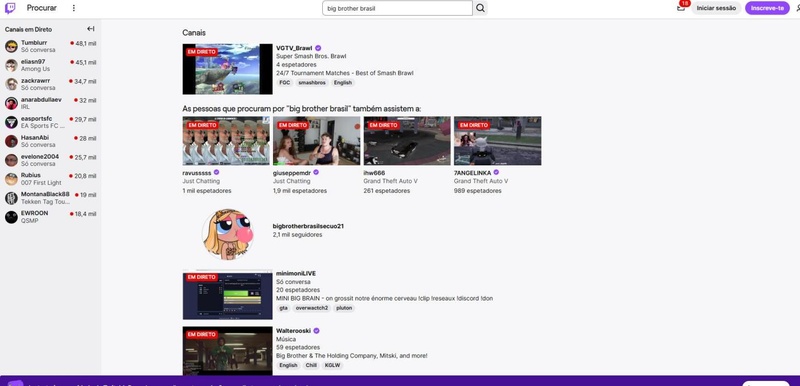This screenshot has width=800, height=386.
Task: Select English tag under VGTV_Brawl
Action: tap(343, 83)
